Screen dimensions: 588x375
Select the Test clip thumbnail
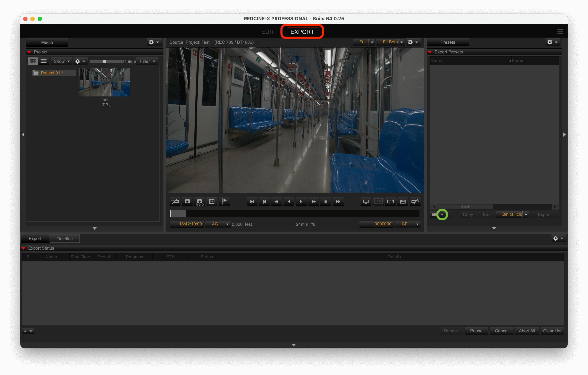[x=105, y=82]
